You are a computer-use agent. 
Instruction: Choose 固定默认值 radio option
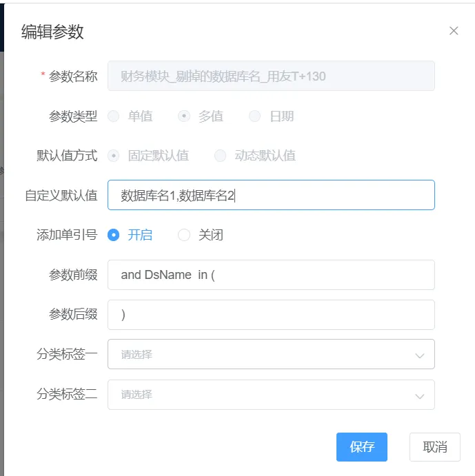pos(114,156)
